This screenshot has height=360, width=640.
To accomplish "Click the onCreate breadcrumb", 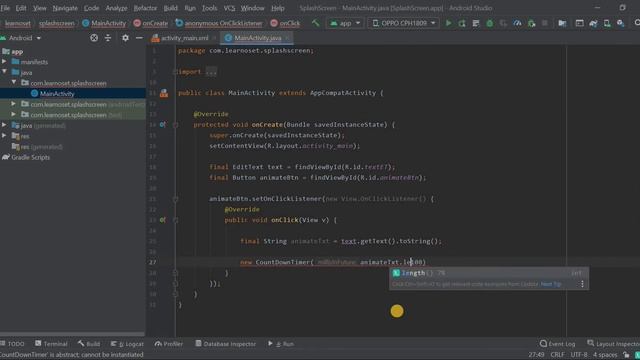I will [x=151, y=23].
